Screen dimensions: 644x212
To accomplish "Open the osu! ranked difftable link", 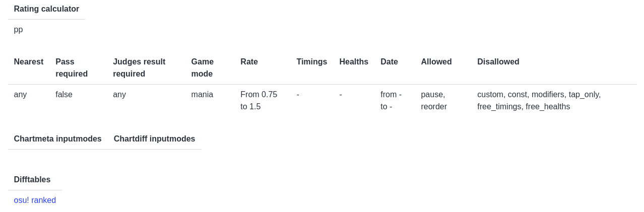I will pyautogui.click(x=35, y=200).
